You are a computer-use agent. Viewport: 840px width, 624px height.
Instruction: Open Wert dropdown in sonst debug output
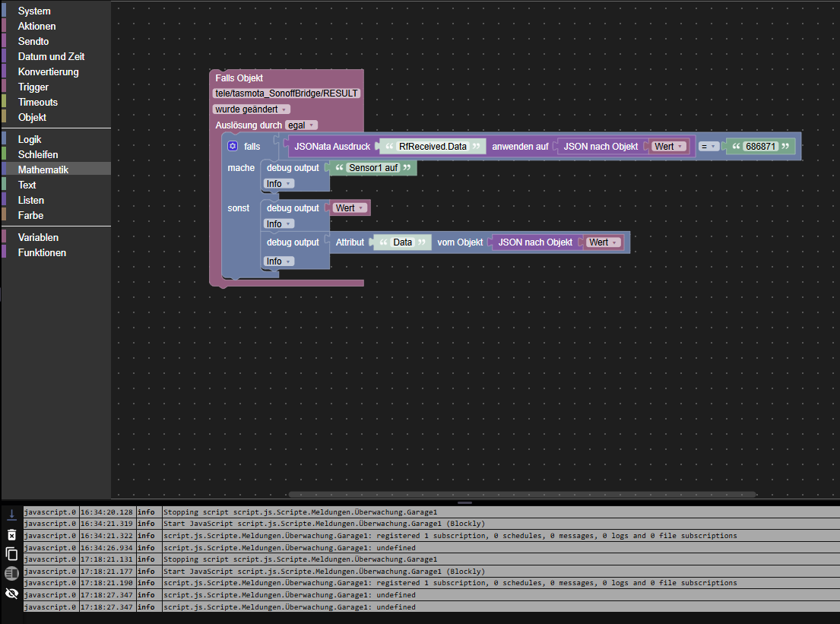[350, 207]
